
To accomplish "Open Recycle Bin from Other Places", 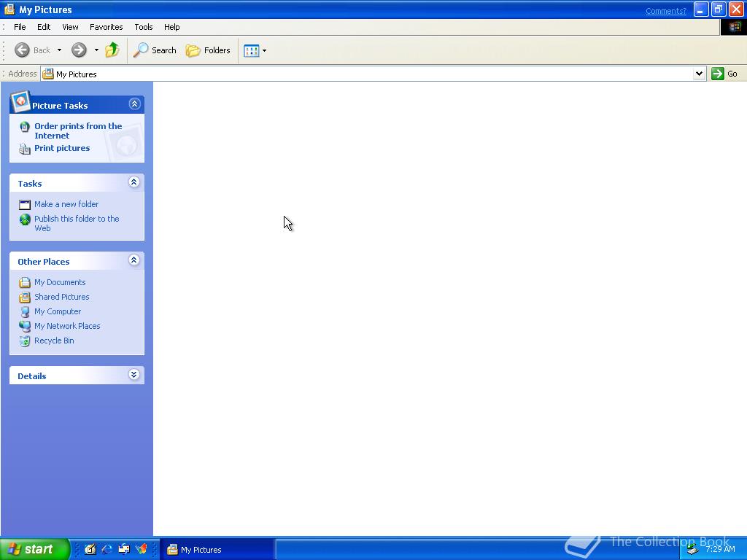I will click(x=54, y=341).
